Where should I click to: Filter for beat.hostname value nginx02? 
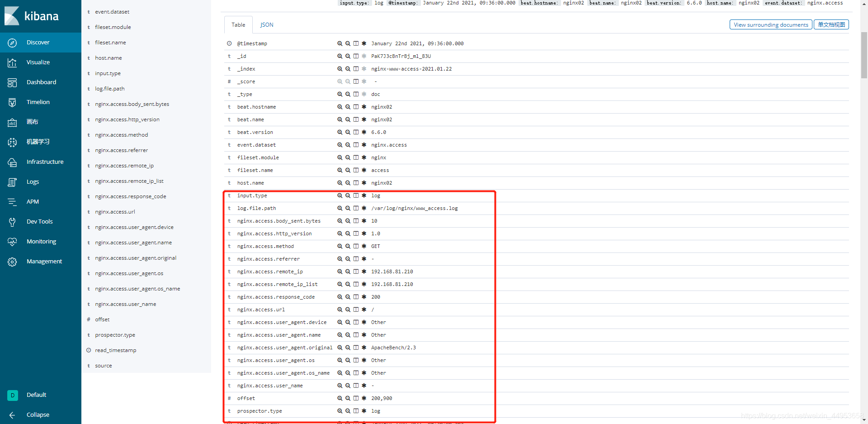pyautogui.click(x=340, y=107)
